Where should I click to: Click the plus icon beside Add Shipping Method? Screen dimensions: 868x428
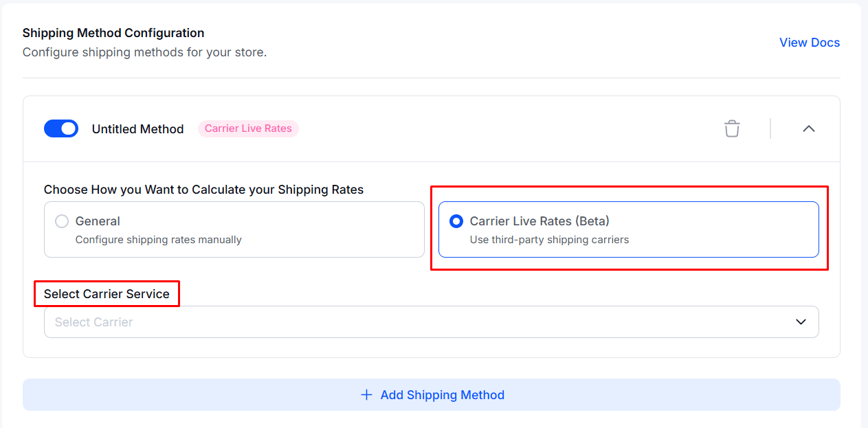point(367,394)
